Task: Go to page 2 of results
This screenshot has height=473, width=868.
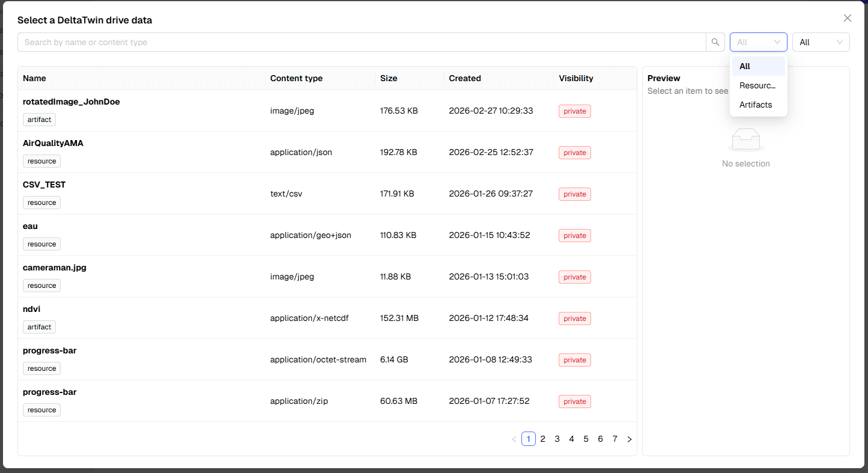Action: 542,439
